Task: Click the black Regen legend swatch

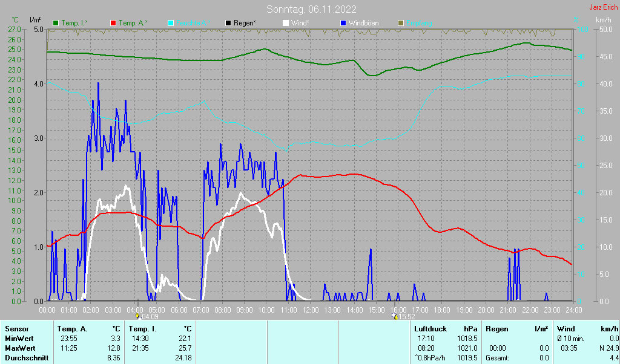Action: tap(228, 23)
